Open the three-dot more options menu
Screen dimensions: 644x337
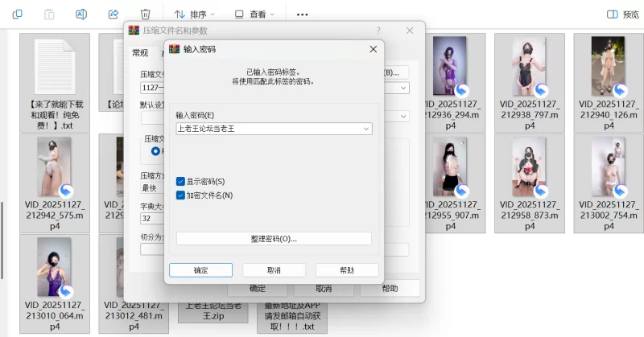coord(303,14)
